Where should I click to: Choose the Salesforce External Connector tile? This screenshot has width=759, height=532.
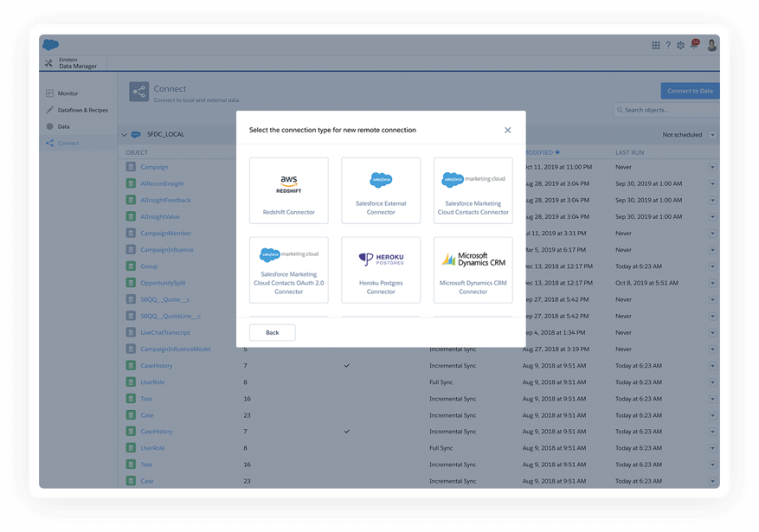(x=381, y=190)
